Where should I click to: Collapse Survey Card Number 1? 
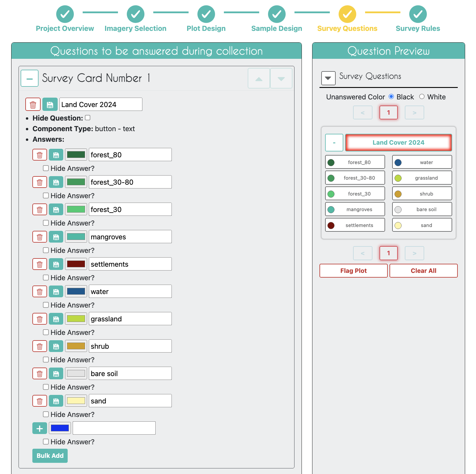click(30, 79)
